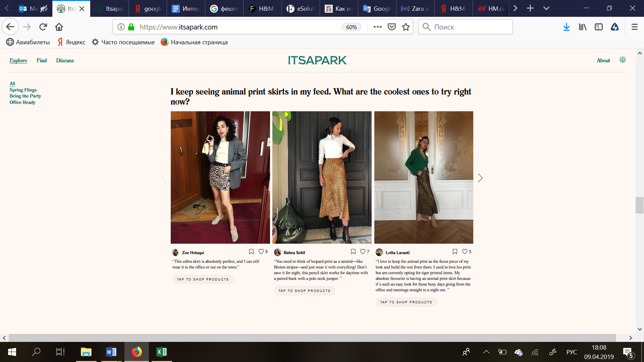644x362 pixels.
Task: Switch to the Zara tab
Action: point(416,9)
